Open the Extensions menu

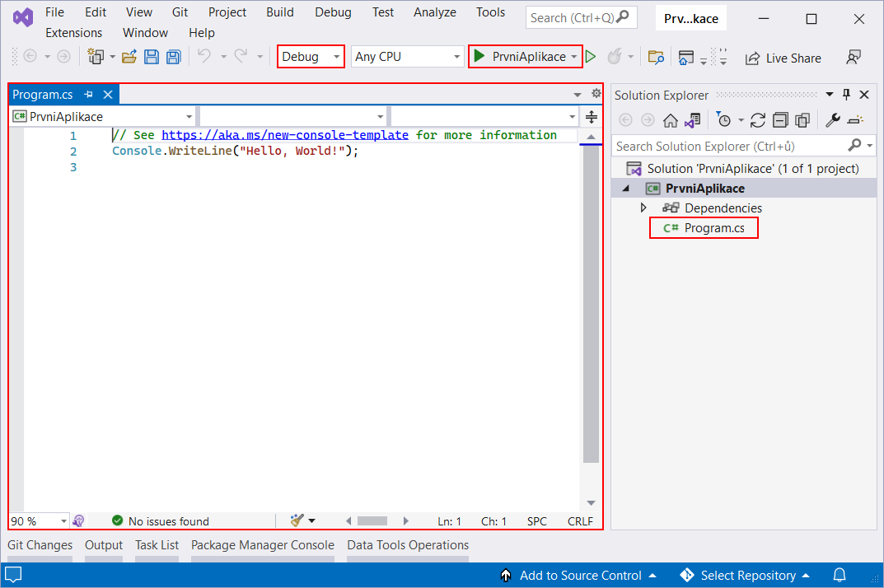tap(74, 33)
